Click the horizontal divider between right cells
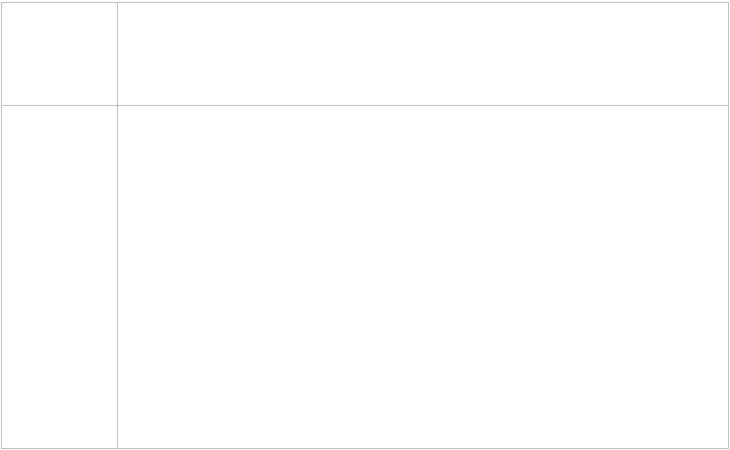This screenshot has width=730, height=450. (423, 106)
